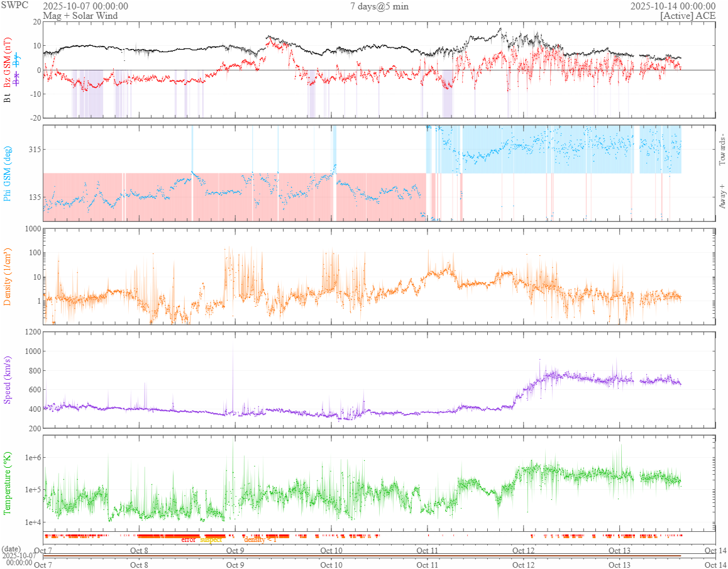The image size is (728, 569).
Task: Click Oct 12 below the brown range bar
Action: click(x=524, y=565)
